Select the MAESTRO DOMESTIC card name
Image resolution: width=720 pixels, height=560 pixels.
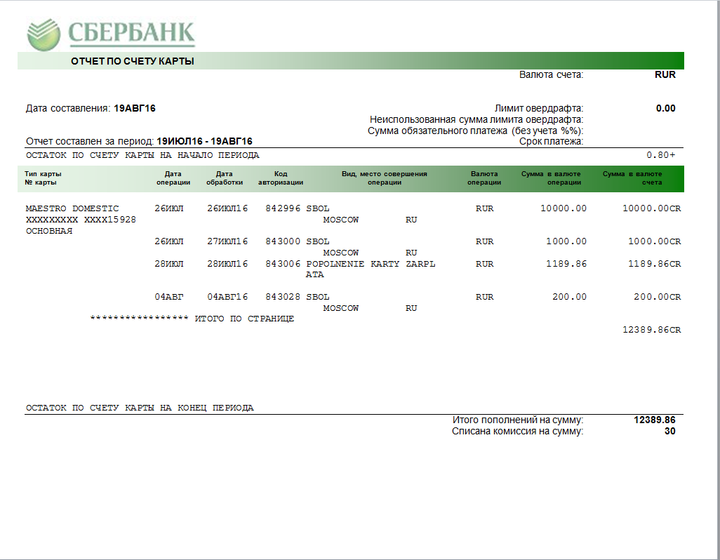pos(72,209)
